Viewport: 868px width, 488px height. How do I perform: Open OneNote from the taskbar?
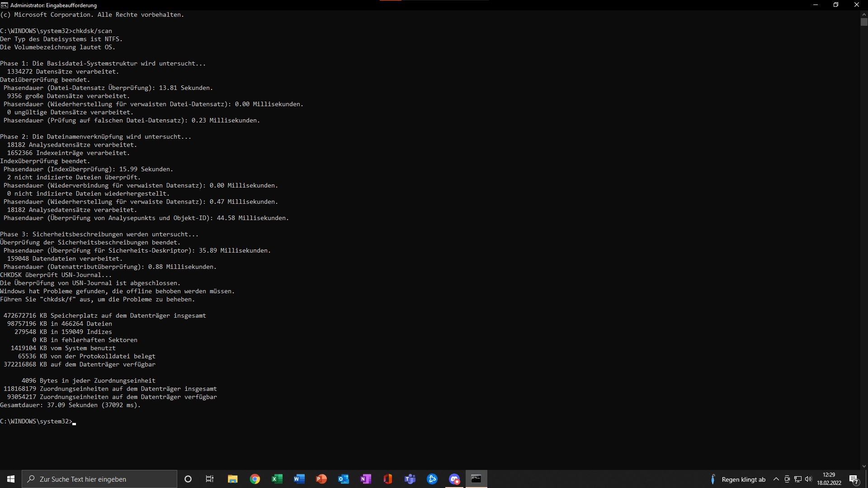click(366, 479)
